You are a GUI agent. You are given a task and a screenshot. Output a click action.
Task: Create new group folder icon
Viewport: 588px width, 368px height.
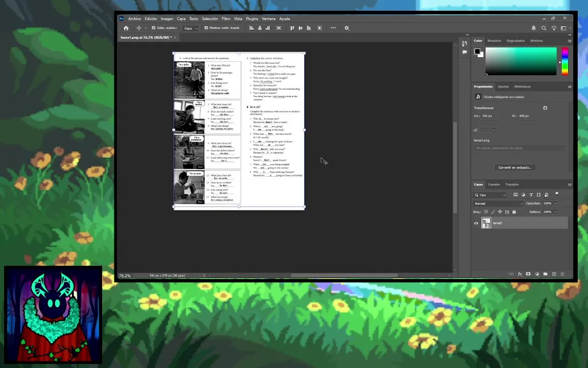pyautogui.click(x=545, y=274)
